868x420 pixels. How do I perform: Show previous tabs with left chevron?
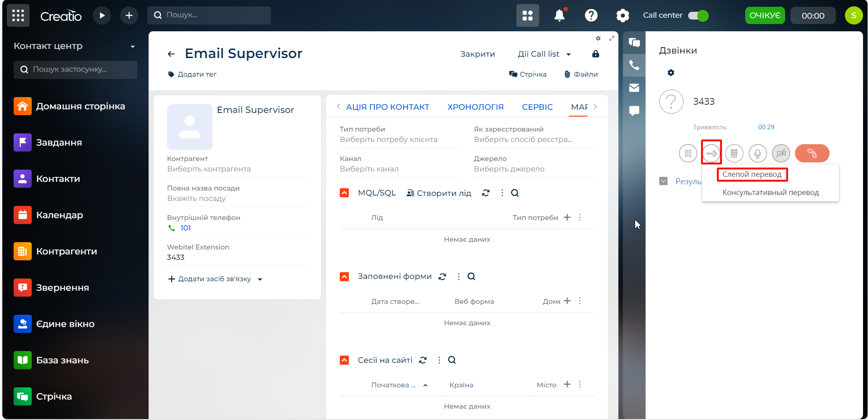click(338, 107)
